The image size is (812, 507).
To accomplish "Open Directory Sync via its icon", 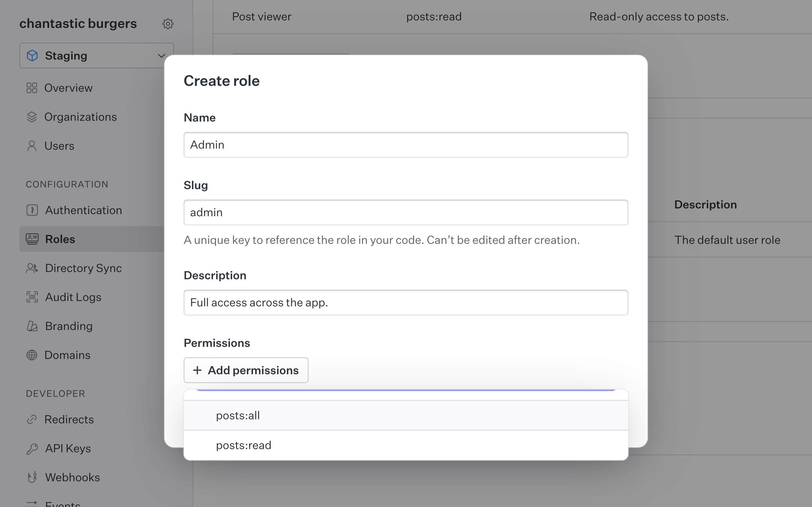I will coord(32,268).
